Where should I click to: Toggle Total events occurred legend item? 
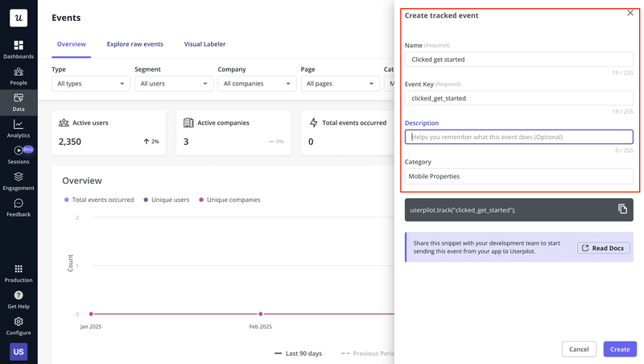coord(99,200)
